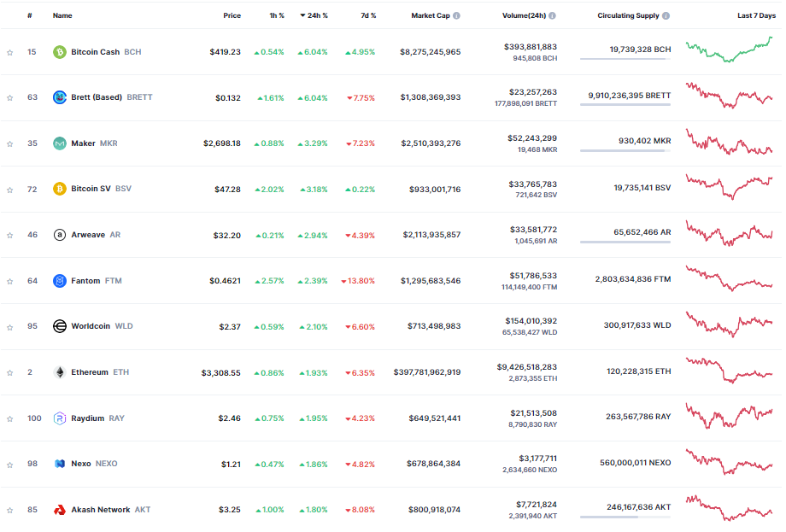Screen dimensions: 786x532
Task: Open the Volume(24h) info icon
Action: [553, 15]
